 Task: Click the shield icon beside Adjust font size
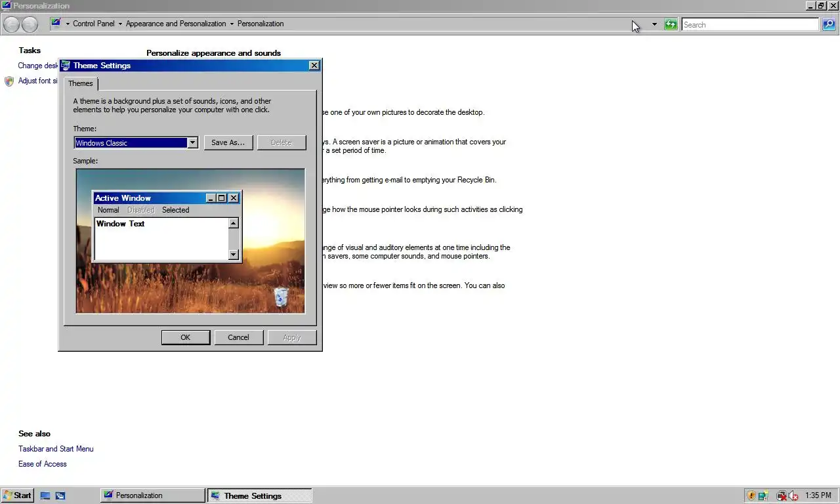tap(9, 81)
